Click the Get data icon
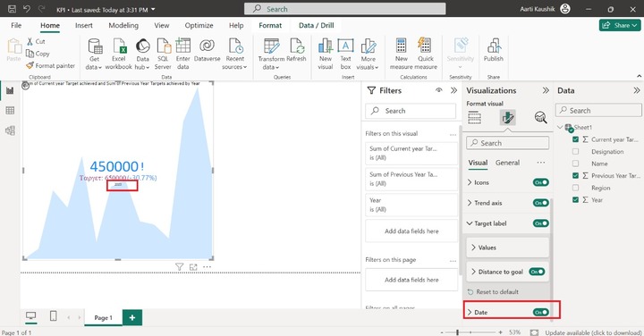The height and width of the screenshot is (336, 644). pyautogui.click(x=95, y=46)
